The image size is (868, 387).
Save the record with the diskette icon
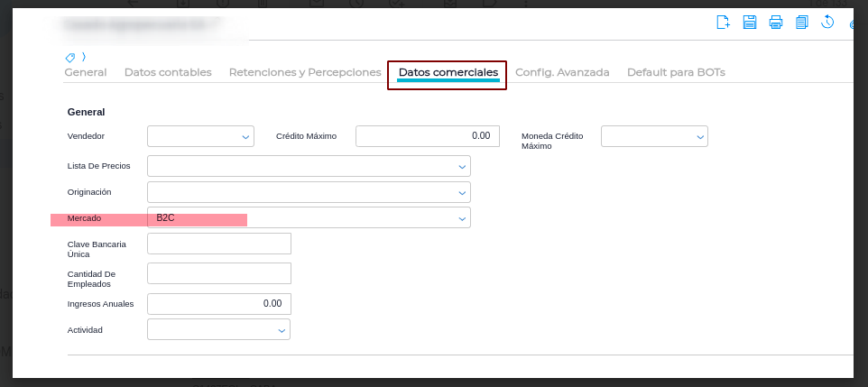pyautogui.click(x=749, y=23)
